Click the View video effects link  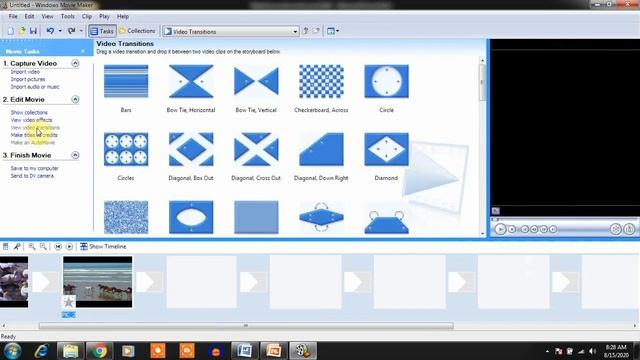31,120
